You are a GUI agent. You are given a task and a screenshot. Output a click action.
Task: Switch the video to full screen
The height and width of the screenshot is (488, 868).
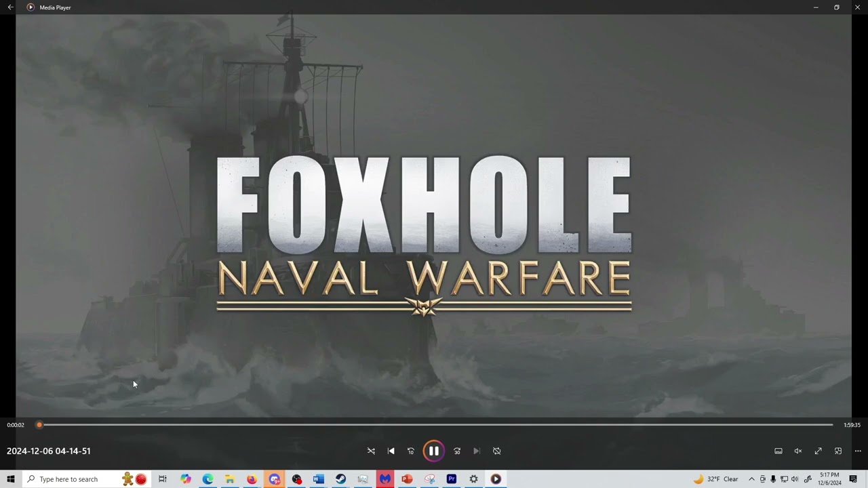(818, 451)
